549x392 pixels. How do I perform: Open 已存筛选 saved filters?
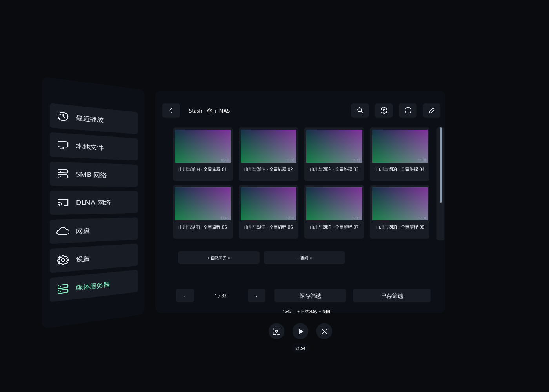[392, 296]
